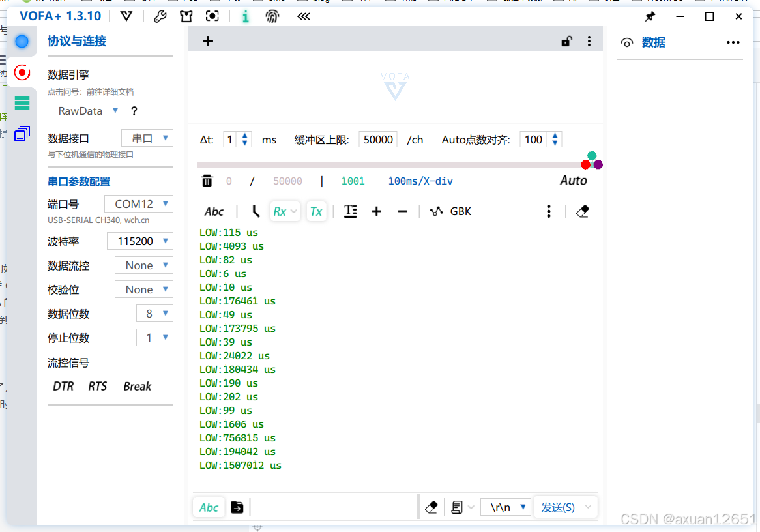The width and height of the screenshot is (760, 532).
Task: Toggle the data eye visibility icon
Action: tap(627, 42)
